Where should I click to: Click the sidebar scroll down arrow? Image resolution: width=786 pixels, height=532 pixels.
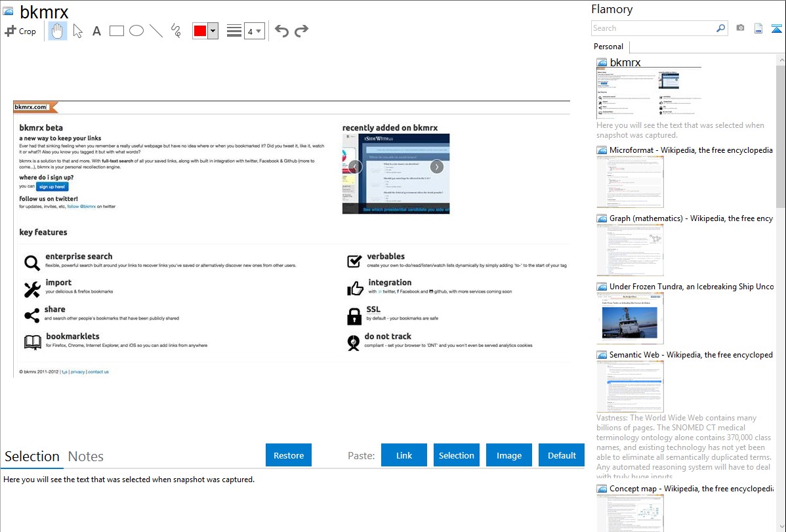[781, 527]
